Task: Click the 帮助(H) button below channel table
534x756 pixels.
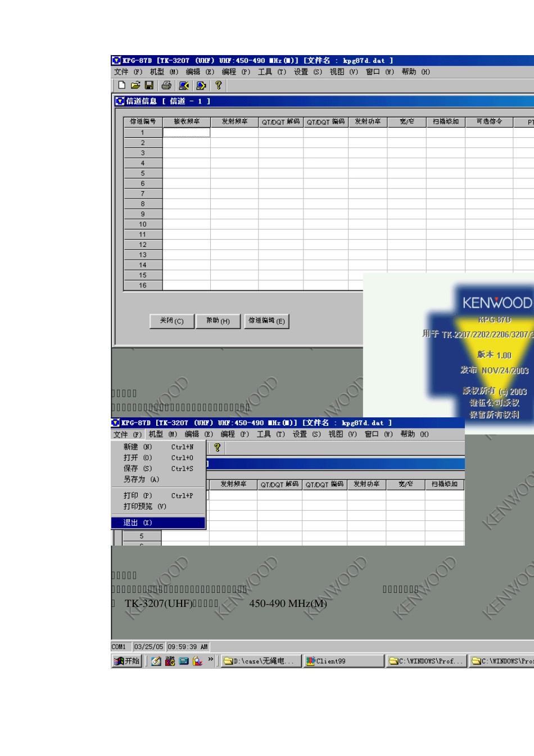Action: pyautogui.click(x=218, y=321)
